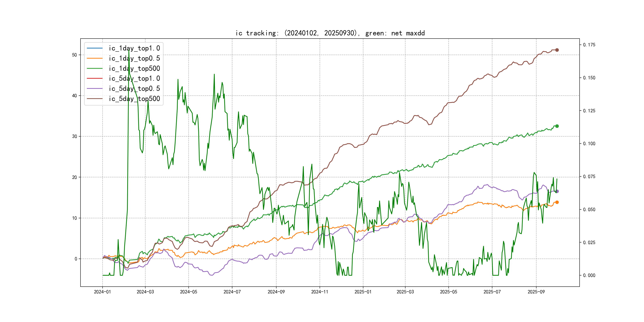This screenshot has height=322, width=644.
Task: Click the red line swatch in legend
Action: [x=94, y=79]
